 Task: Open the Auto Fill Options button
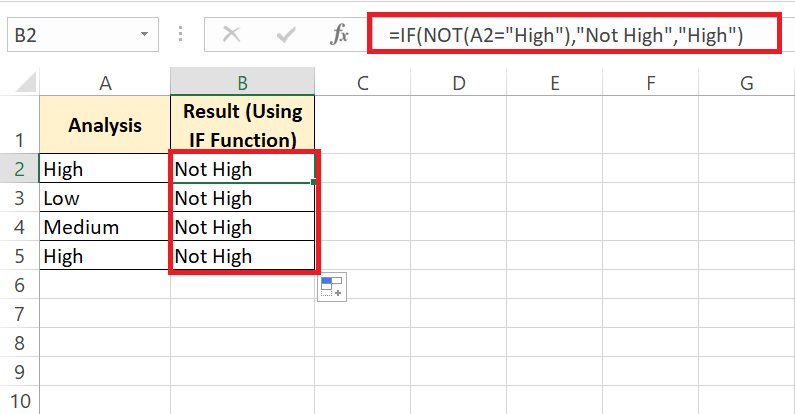tap(332, 287)
